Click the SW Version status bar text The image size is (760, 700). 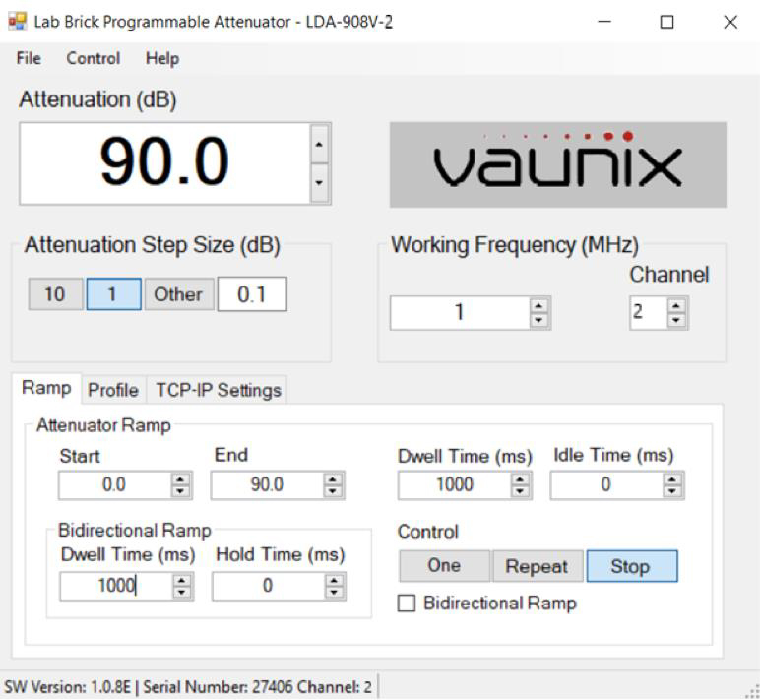(188, 687)
